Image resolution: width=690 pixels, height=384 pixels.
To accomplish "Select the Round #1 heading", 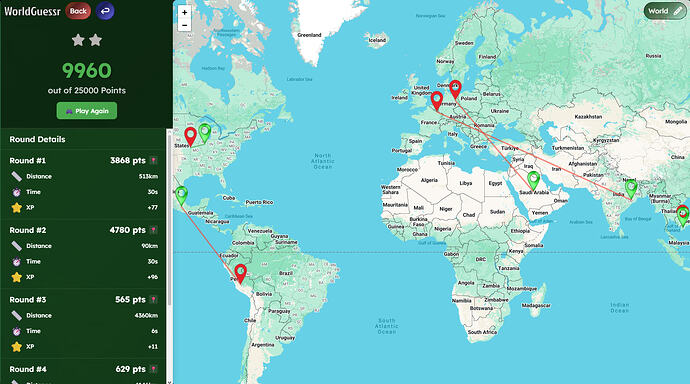I will point(28,161).
